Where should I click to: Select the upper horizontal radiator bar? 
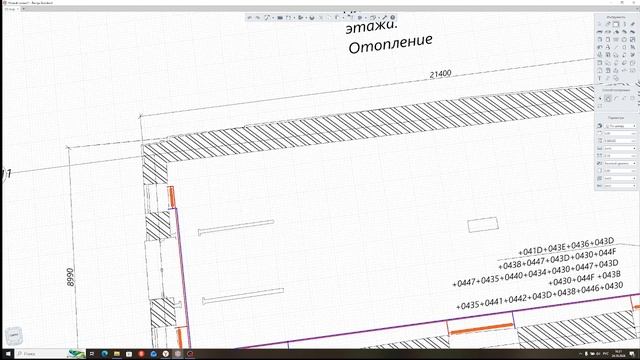pyautogui.click(x=236, y=227)
